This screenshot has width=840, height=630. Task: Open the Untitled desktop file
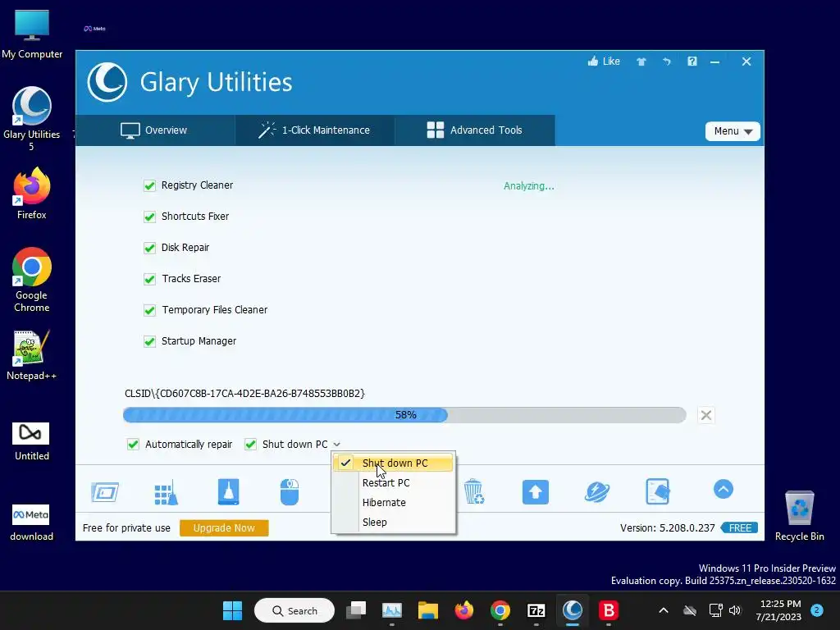coord(32,441)
